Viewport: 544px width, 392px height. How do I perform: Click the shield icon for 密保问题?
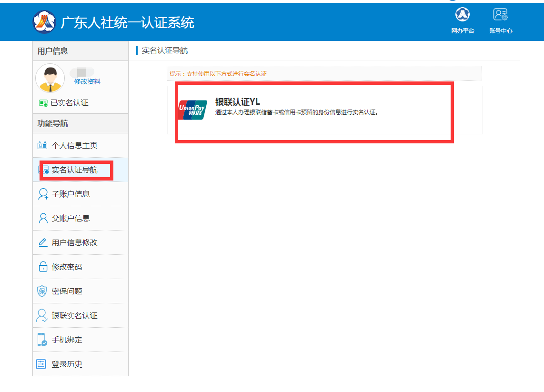tap(42, 291)
